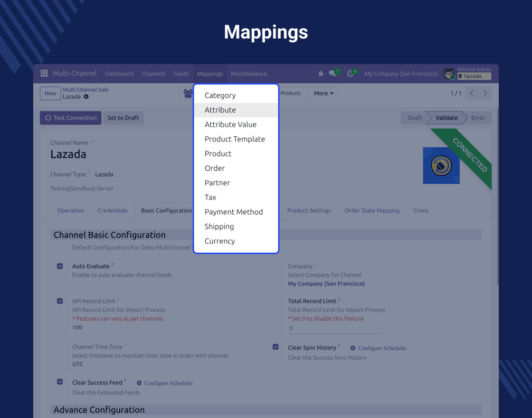Switch to Crons tab
The width and height of the screenshot is (532, 418).
(420, 210)
